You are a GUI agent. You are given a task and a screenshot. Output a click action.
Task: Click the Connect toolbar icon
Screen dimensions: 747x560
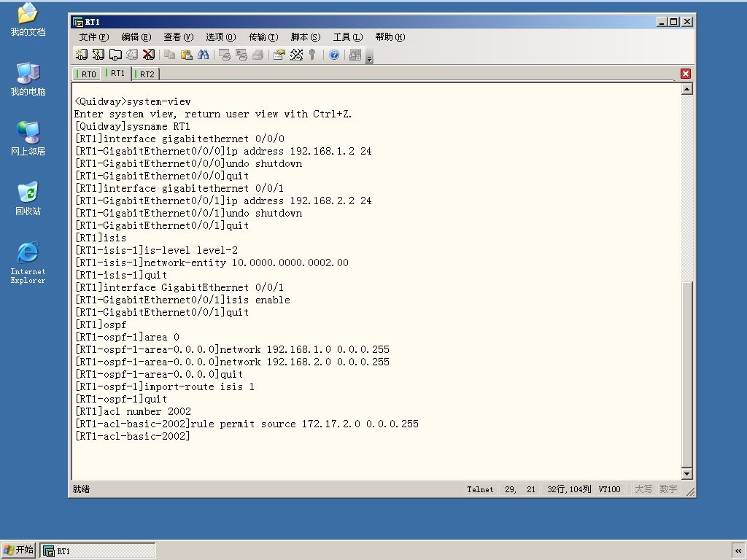pyautogui.click(x=82, y=55)
